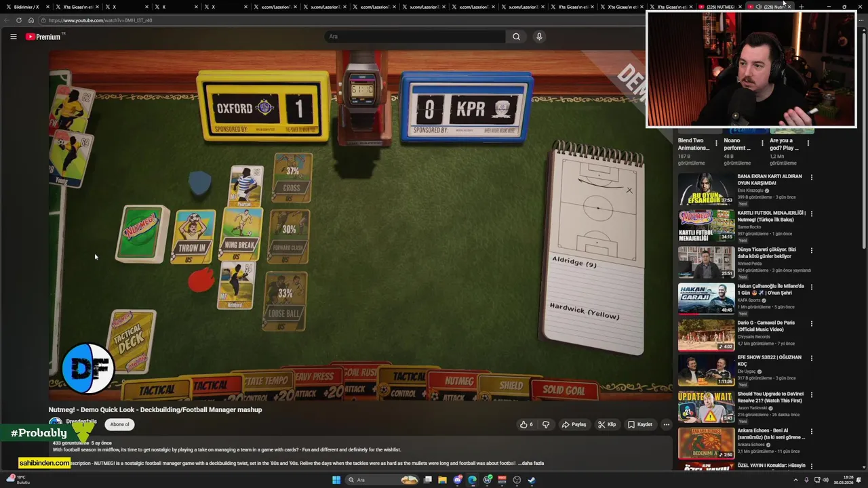Open the YouTube hamburger guide menu
The width and height of the screenshot is (868, 488).
coord(13,37)
